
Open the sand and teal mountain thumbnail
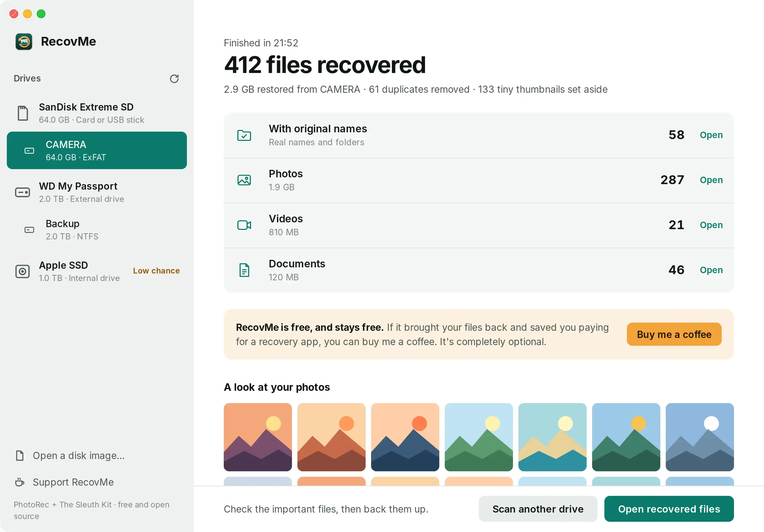pyautogui.click(x=553, y=437)
